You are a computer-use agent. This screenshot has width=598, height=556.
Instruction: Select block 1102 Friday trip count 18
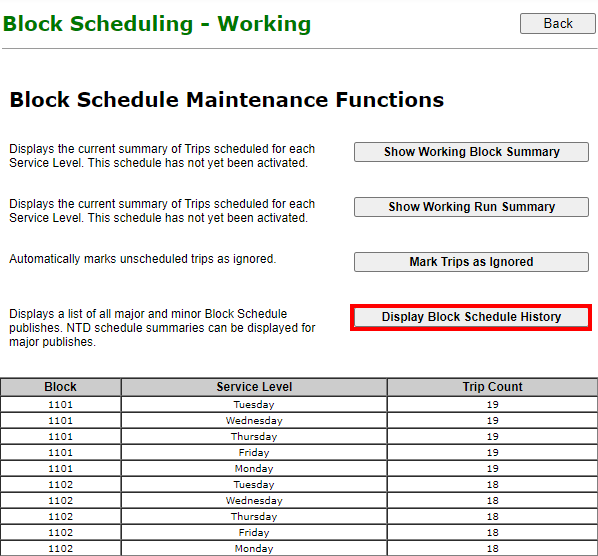pos(492,532)
